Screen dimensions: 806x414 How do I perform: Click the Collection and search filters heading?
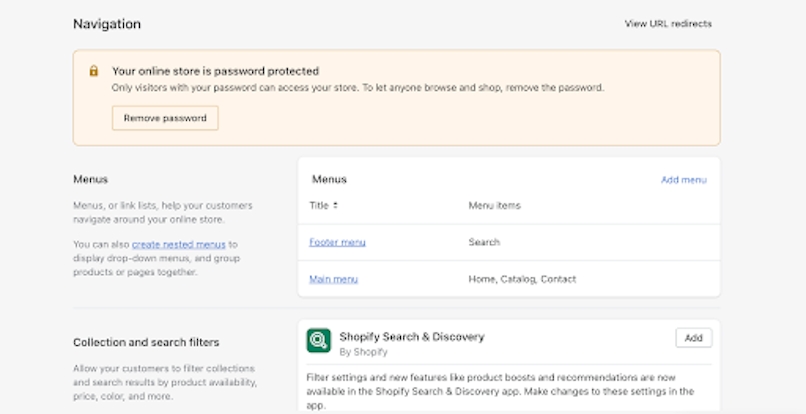[x=146, y=342]
